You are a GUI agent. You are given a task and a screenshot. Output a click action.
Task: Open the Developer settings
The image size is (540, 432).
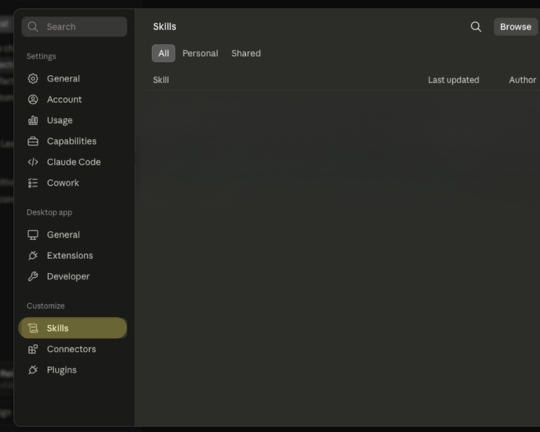73,276
